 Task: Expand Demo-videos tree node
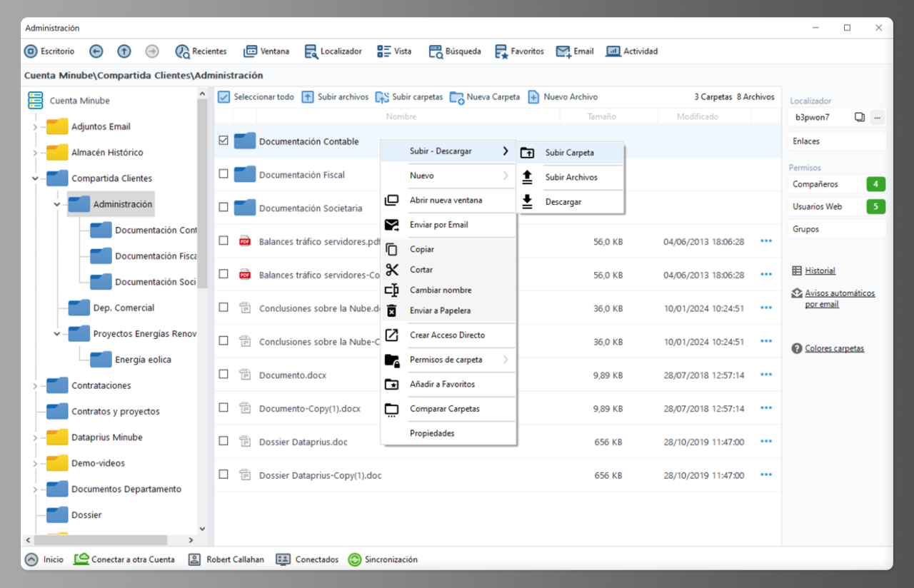pos(35,464)
